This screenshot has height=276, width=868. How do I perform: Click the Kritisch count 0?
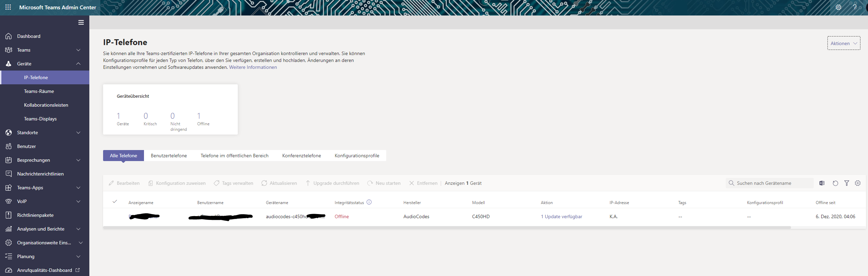[146, 116]
